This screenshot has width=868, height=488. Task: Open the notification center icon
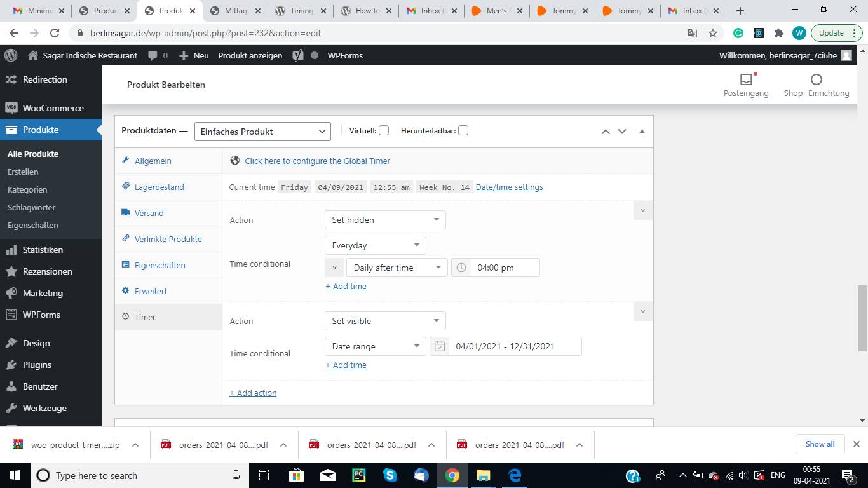[848, 475]
